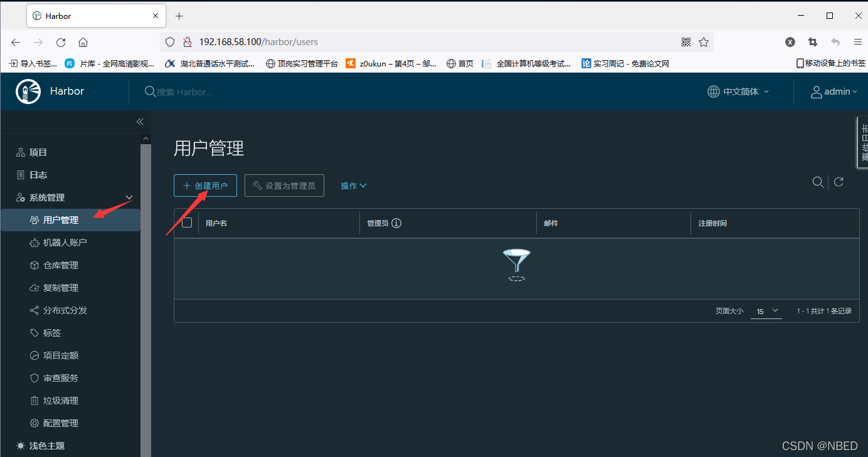Open the 项目 (Projects) sidebar icon
This screenshot has height=457, width=868.
[38, 152]
